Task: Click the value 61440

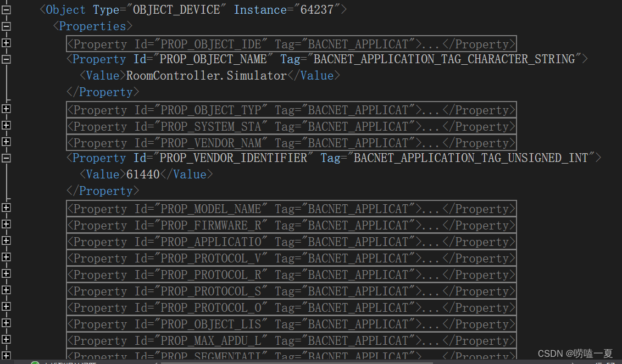Action: coord(143,174)
